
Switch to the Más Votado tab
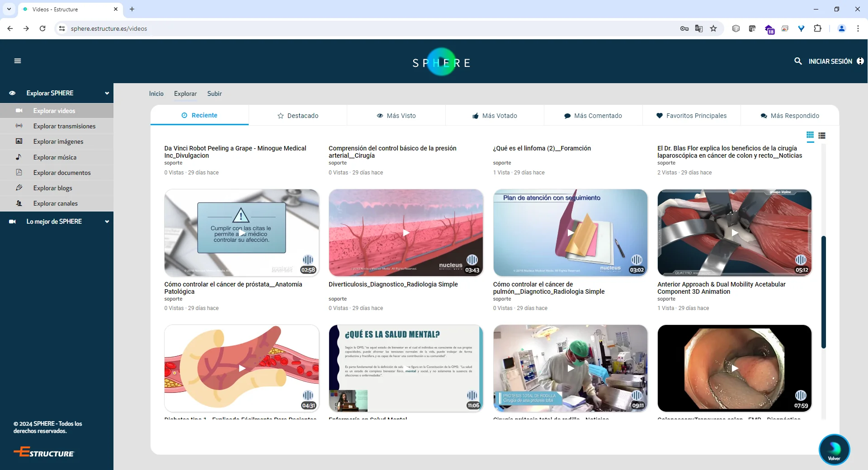pyautogui.click(x=495, y=116)
